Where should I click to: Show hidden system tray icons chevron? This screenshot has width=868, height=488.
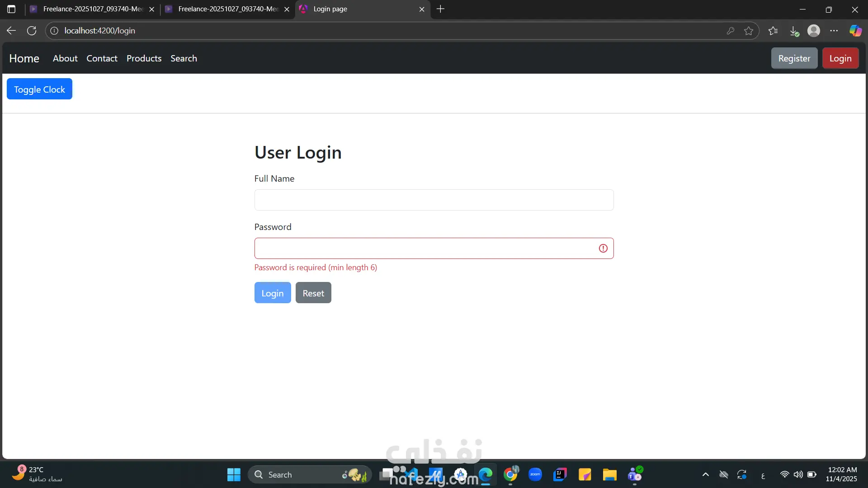point(705,474)
